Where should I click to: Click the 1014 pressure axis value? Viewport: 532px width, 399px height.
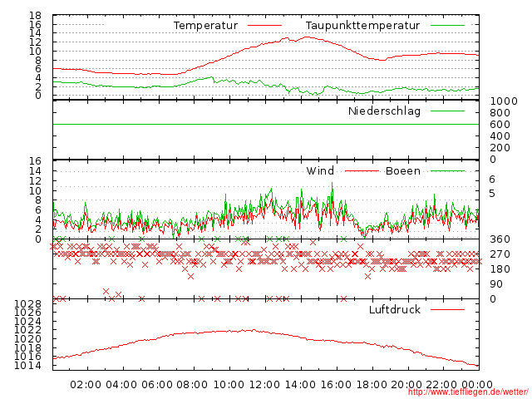[x=28, y=366]
